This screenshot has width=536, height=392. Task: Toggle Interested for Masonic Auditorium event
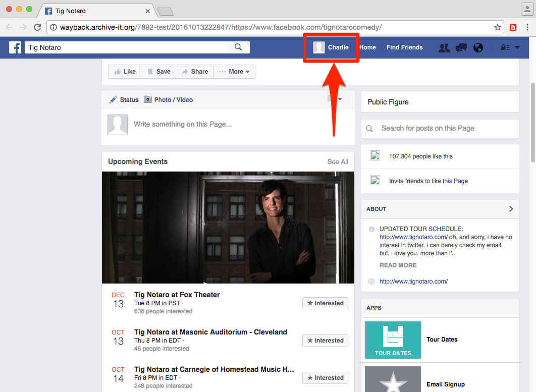[326, 341]
